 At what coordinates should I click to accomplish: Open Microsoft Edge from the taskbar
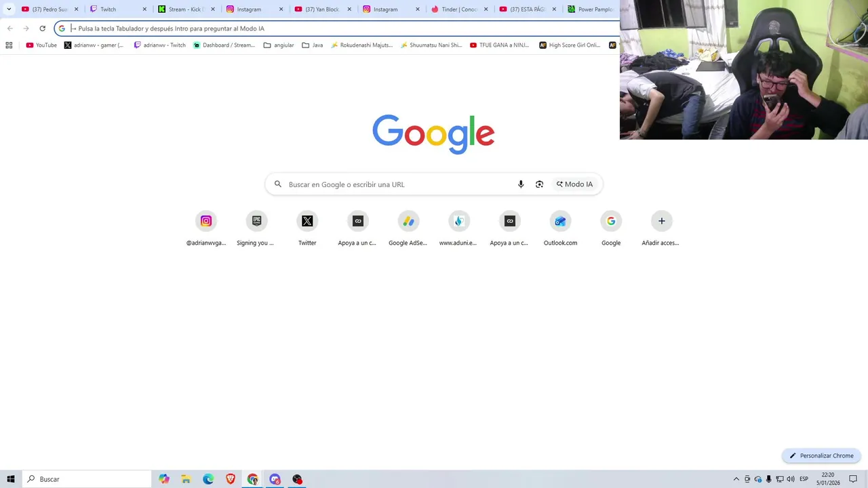[208, 479]
